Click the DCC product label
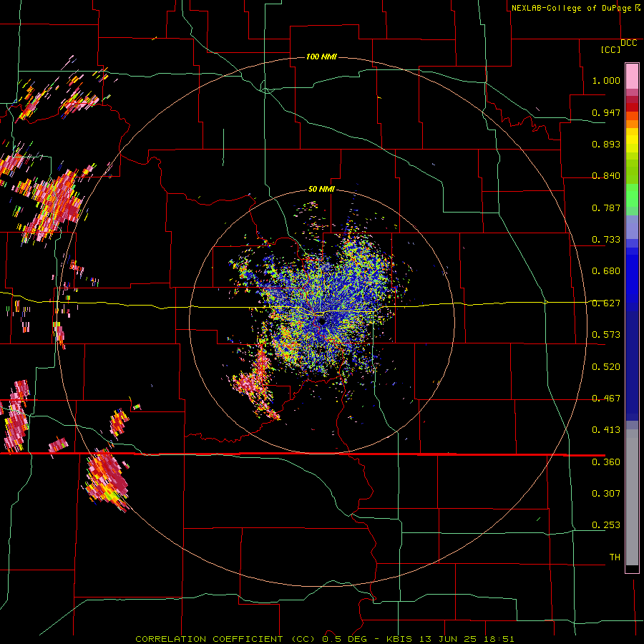644x644 pixels. pyautogui.click(x=629, y=43)
